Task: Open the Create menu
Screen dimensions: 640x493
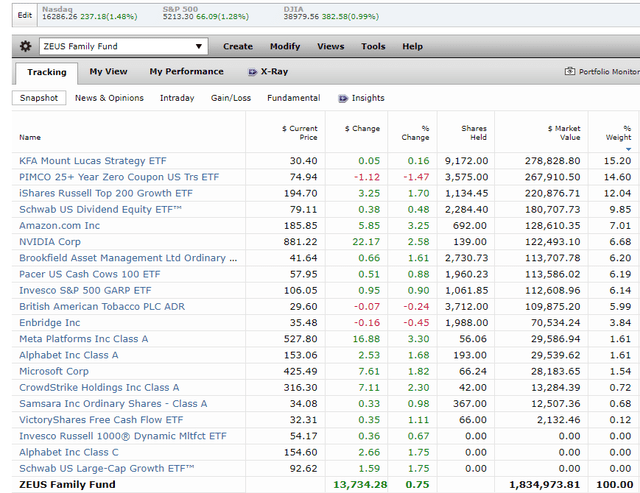Action: point(238,46)
